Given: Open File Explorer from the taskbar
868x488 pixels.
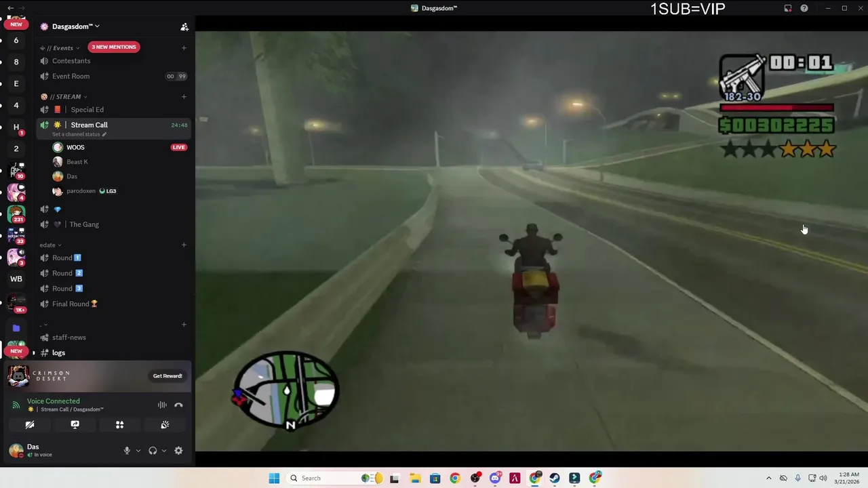Looking at the screenshot, I should 415,479.
